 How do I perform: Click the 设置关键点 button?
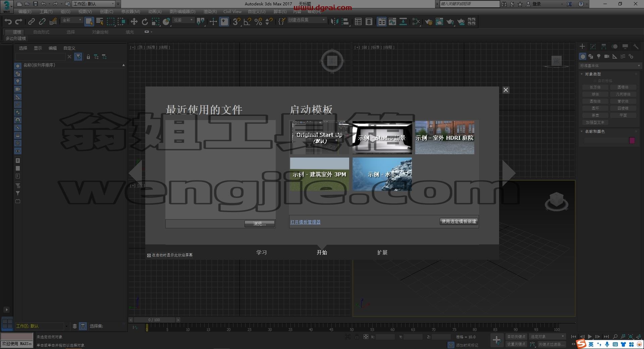point(516,344)
